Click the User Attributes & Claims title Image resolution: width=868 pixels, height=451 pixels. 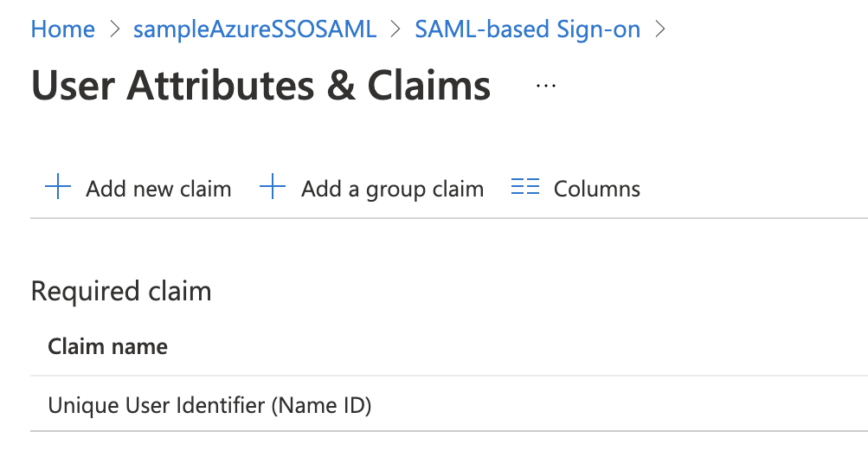point(260,86)
